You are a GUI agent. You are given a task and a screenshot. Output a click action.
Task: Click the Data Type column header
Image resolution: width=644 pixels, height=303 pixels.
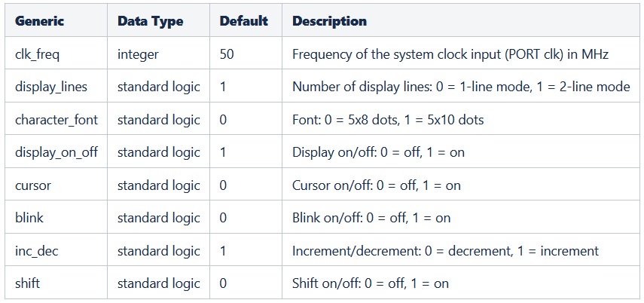point(150,21)
